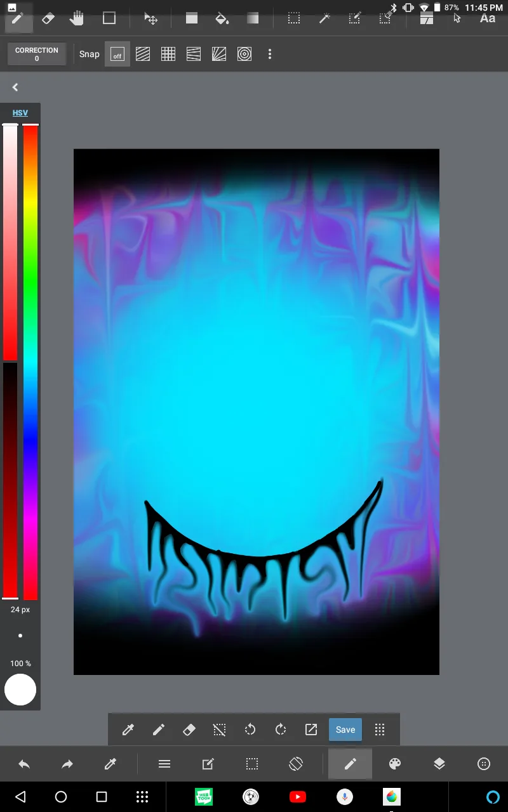Open the CORRECTION 0 setting
508x812 pixels.
click(37, 54)
